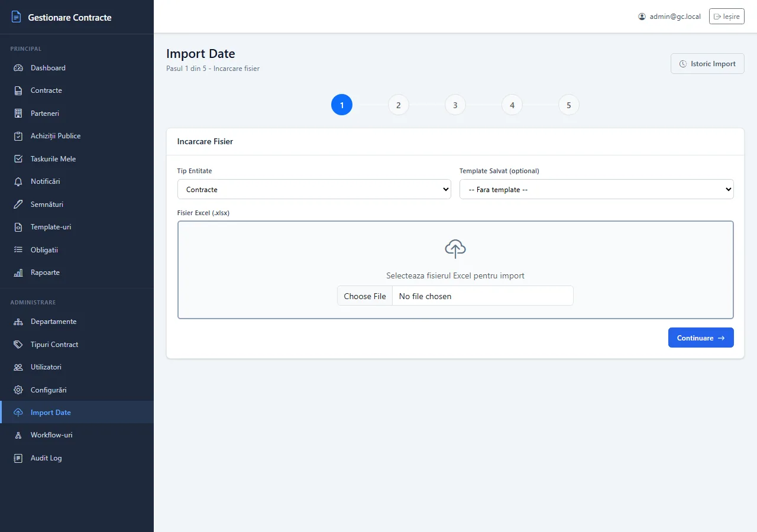Open the Tip Entitate dropdown
Image resolution: width=757 pixels, height=532 pixels.
tap(314, 189)
